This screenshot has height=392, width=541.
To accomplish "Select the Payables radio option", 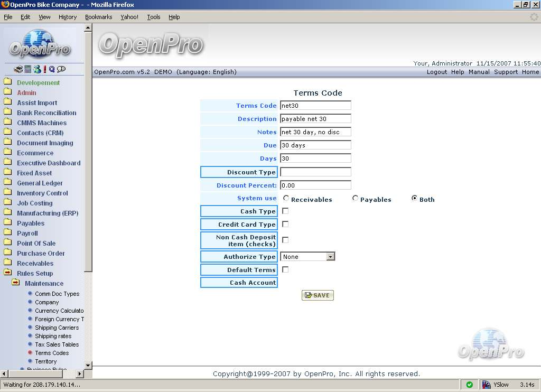I will click(356, 199).
